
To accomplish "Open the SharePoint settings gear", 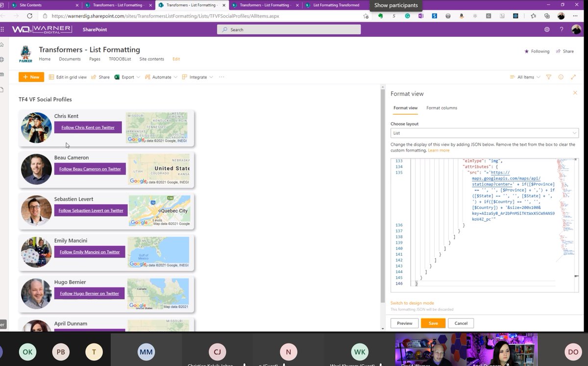I will (x=547, y=29).
